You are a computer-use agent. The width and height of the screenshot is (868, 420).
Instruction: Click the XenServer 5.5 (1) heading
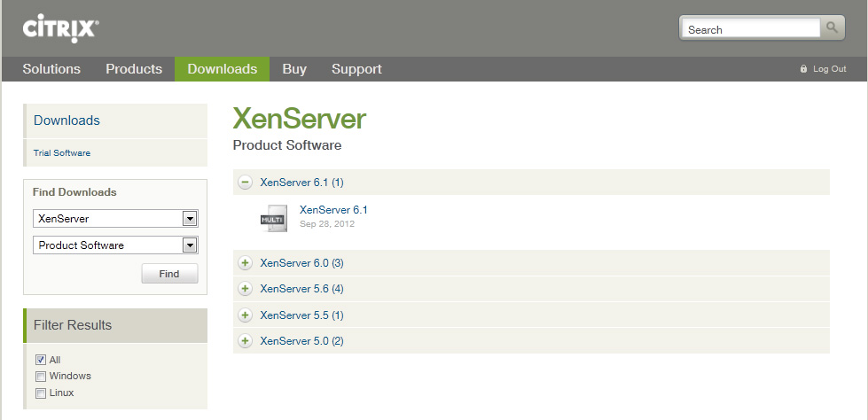[301, 315]
